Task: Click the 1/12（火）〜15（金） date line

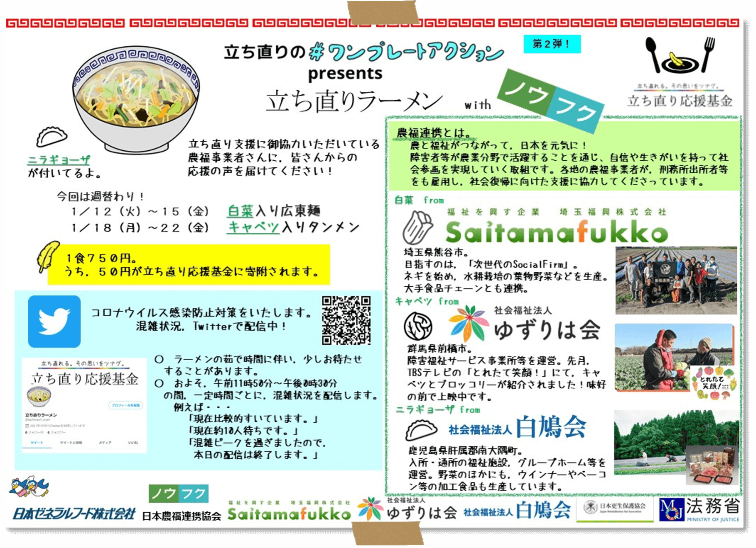Action: (x=140, y=211)
